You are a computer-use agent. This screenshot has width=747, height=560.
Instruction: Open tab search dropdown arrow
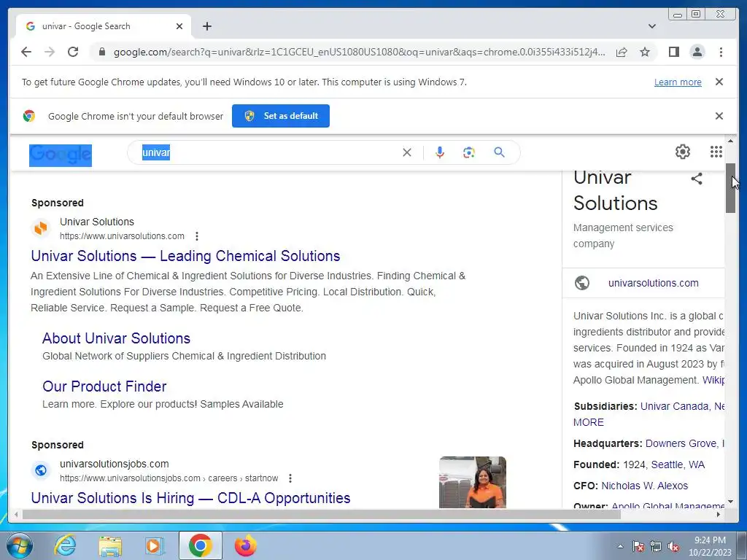point(651,26)
